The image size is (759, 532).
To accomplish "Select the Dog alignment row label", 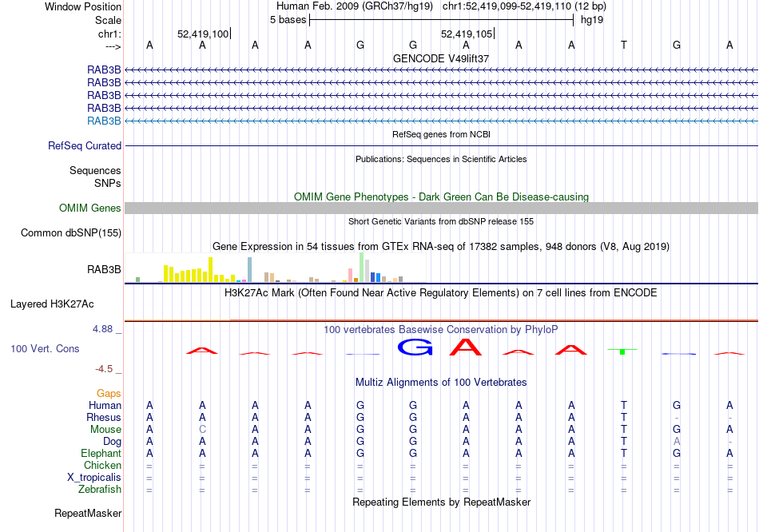I will pos(113,442).
